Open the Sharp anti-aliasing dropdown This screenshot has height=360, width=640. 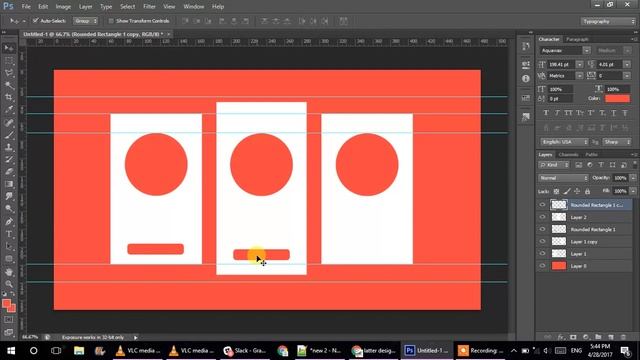(617, 142)
